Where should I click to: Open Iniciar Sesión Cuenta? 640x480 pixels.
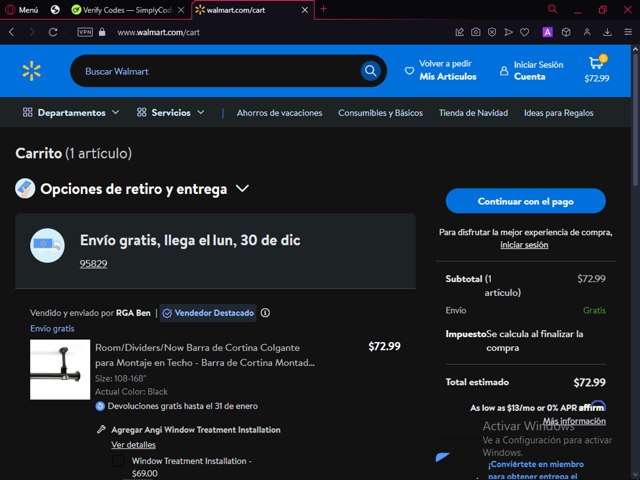(x=531, y=70)
